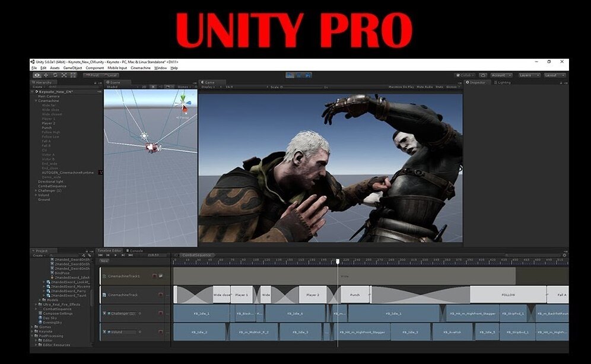Viewport: 591px width, 364px height.
Task: Select the Hand (view) tool
Action: click(37, 75)
